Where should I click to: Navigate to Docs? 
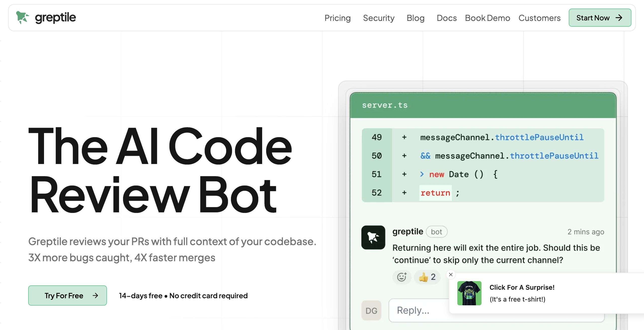(447, 18)
